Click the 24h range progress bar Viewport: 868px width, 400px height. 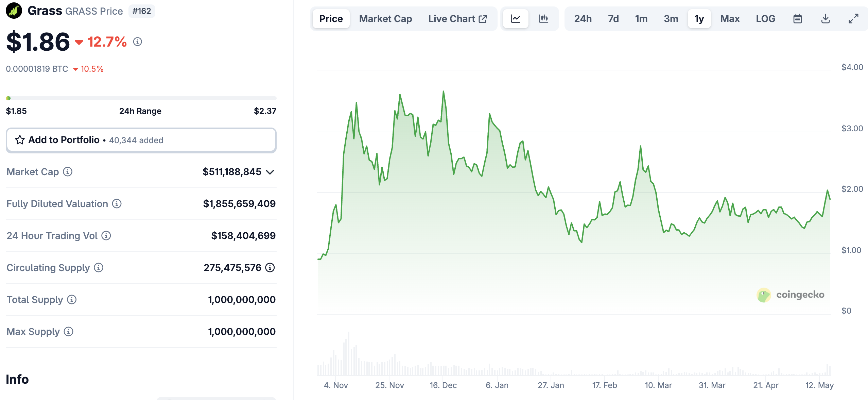141,98
